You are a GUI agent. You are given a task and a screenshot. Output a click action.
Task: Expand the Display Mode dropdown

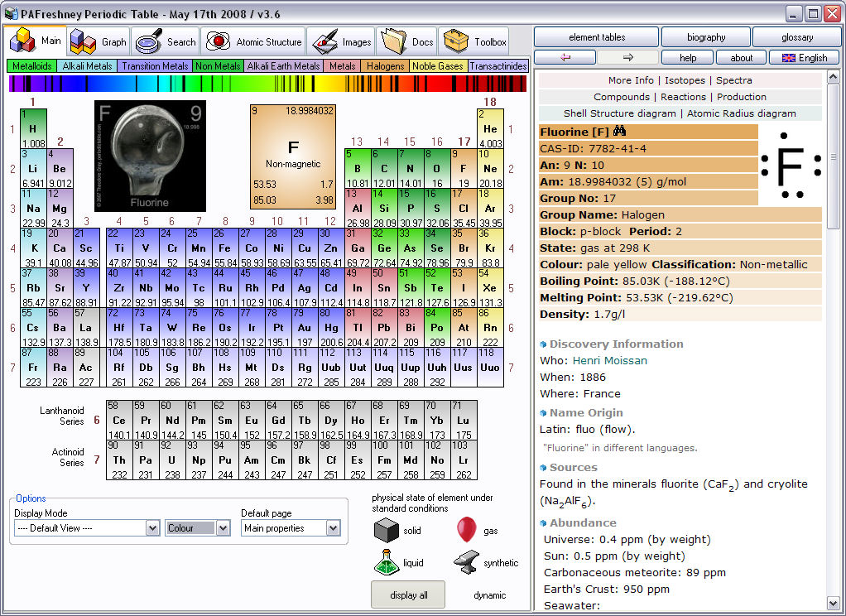(x=152, y=528)
